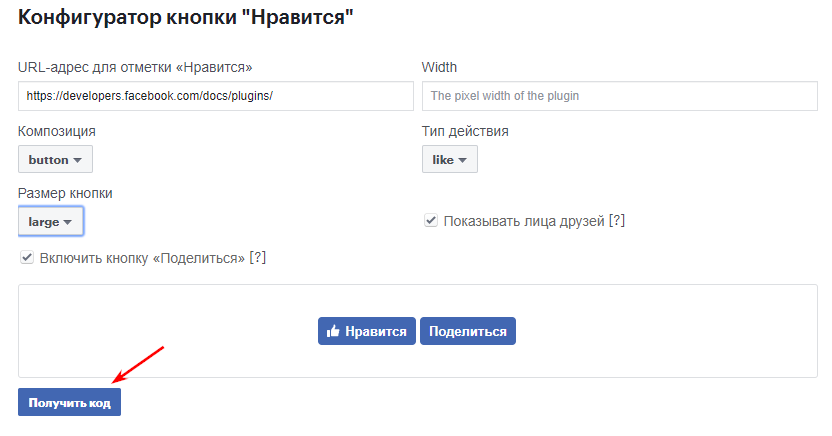Click empty area of the button preview box

click(x=159, y=318)
